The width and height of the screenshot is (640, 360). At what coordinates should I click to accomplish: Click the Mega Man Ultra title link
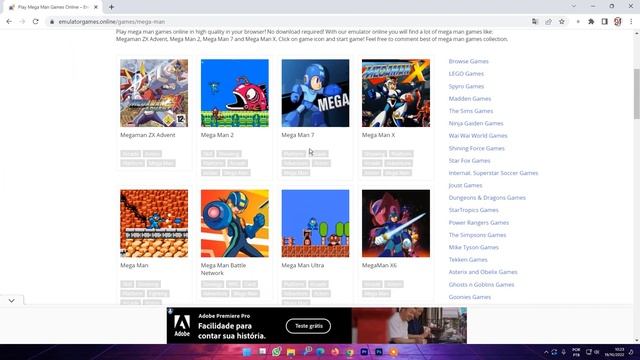pos(302,265)
